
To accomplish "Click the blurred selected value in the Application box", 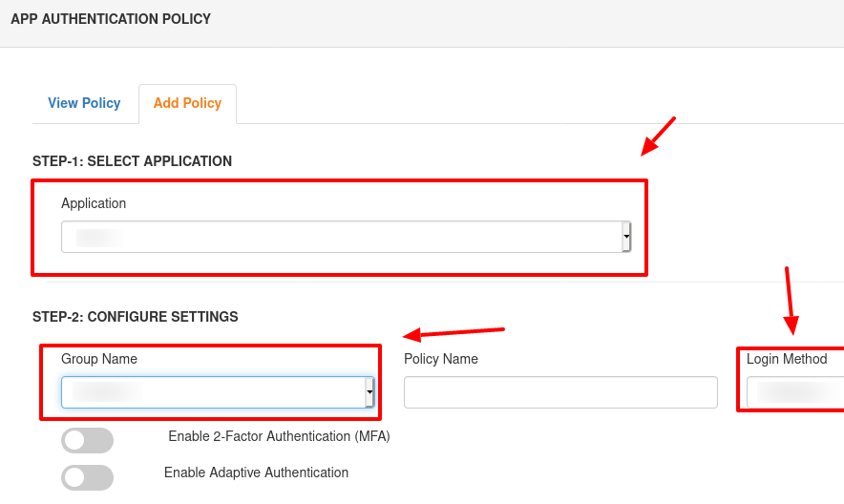I will pos(99,238).
